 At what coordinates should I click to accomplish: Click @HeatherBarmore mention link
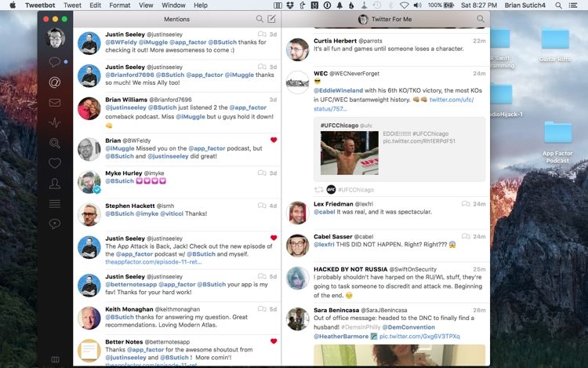341,336
